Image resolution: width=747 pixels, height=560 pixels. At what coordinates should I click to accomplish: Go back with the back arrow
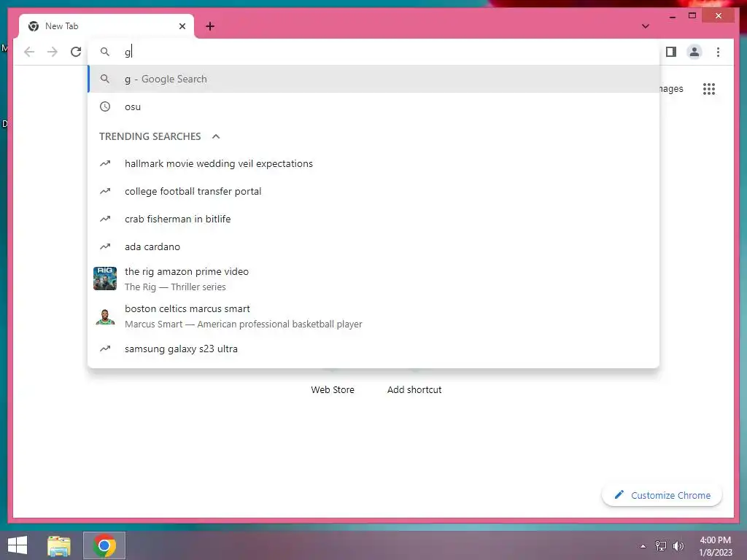click(x=29, y=52)
